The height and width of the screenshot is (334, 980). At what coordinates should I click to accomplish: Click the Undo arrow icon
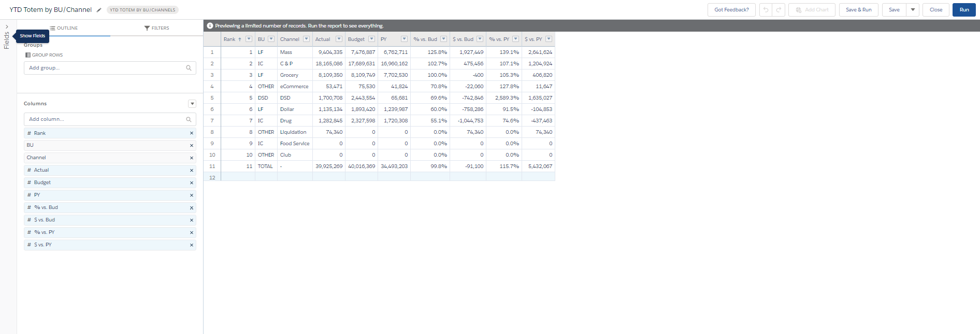[x=766, y=10]
